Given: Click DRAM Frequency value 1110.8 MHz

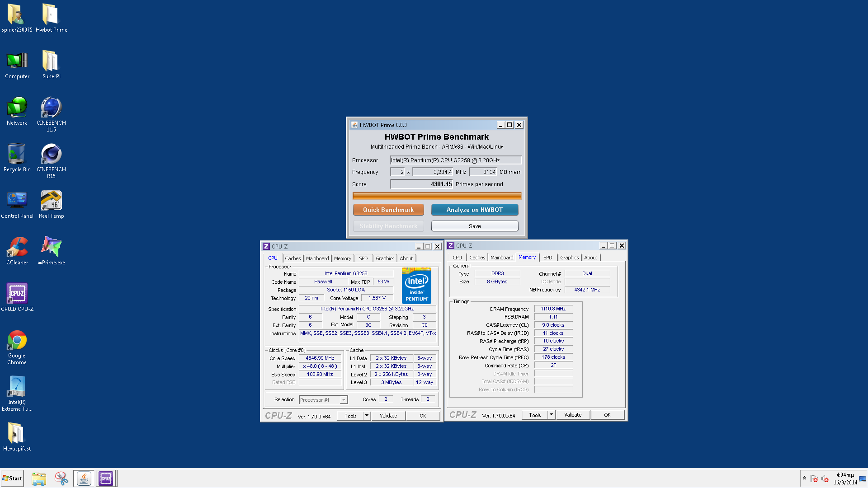Looking at the screenshot, I should (x=553, y=309).
